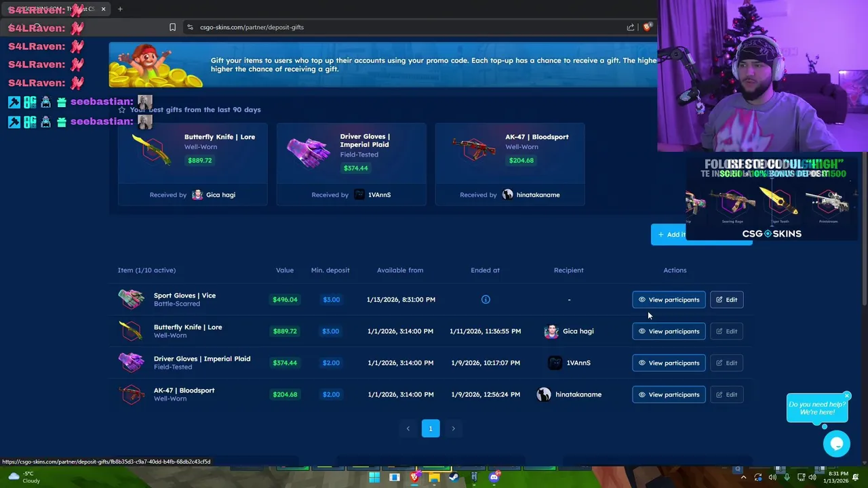
Task: Open View participants for Sport Gloves Vice
Action: [x=669, y=300]
